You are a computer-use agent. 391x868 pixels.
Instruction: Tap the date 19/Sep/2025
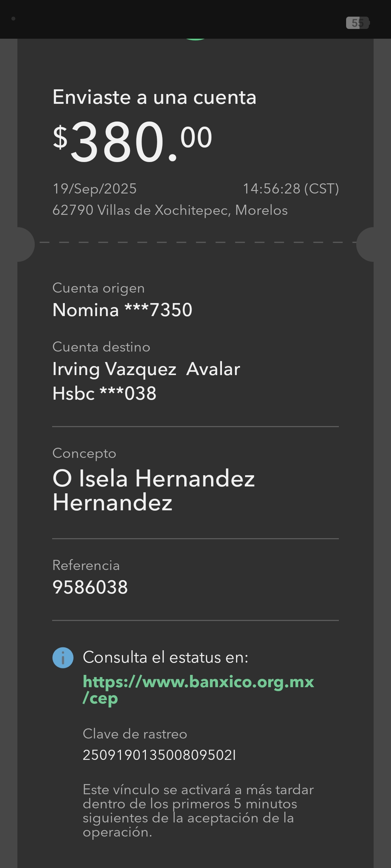94,188
